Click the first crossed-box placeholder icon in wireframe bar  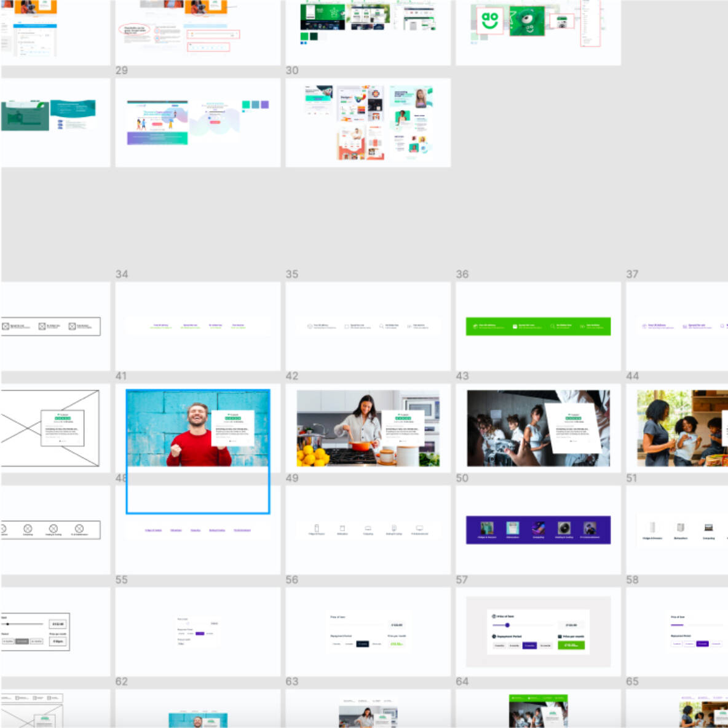tap(6, 326)
